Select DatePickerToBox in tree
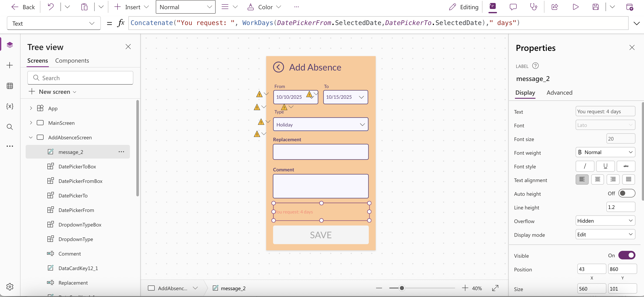This screenshot has width=644, height=297. click(x=78, y=166)
